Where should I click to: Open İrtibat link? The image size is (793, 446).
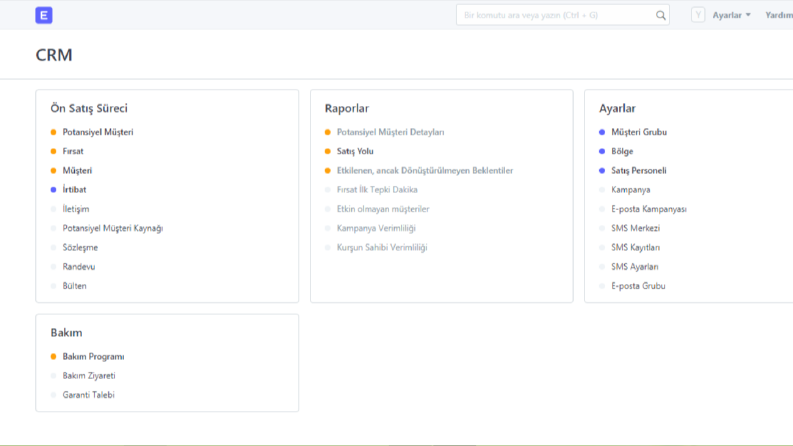(x=74, y=190)
